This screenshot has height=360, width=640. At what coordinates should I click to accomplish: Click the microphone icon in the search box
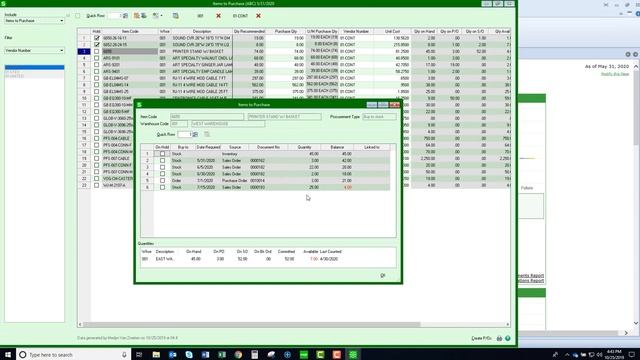124,355
